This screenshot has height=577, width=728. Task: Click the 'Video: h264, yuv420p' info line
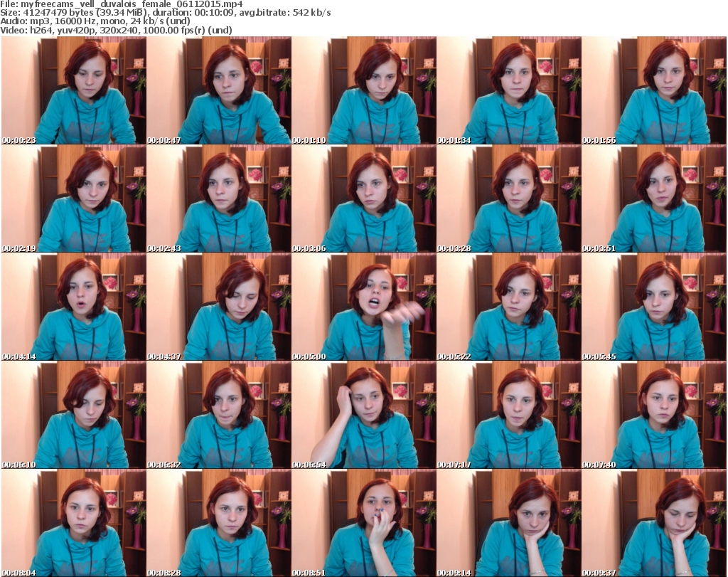[116, 30]
